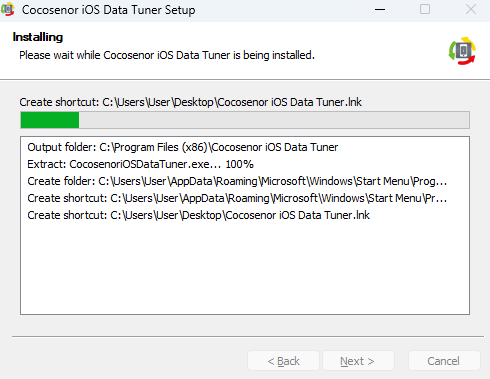The height and width of the screenshot is (379, 490).
Task: Click the green installation progress bar
Action: 245,120
